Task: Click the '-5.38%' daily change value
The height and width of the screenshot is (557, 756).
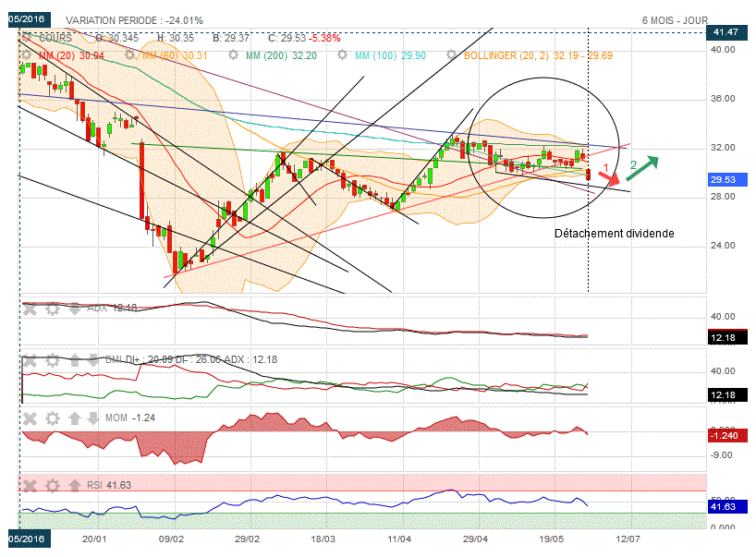Action: click(x=325, y=38)
